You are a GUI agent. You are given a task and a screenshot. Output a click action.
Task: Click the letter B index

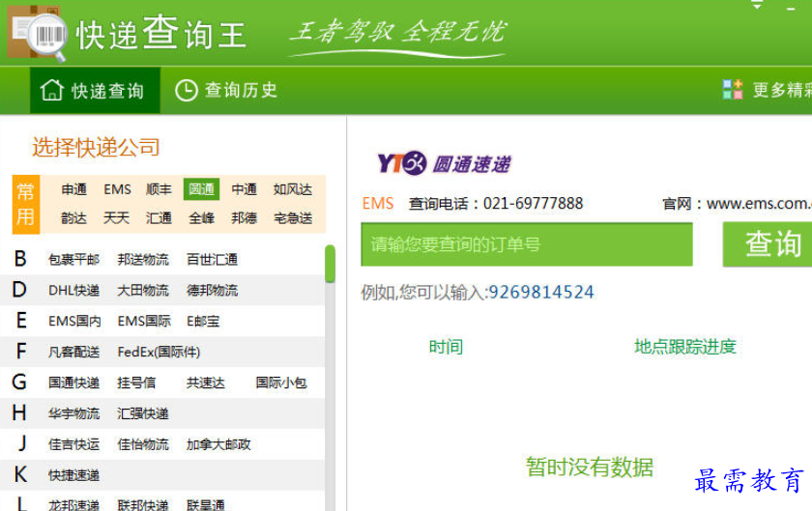coord(20,259)
